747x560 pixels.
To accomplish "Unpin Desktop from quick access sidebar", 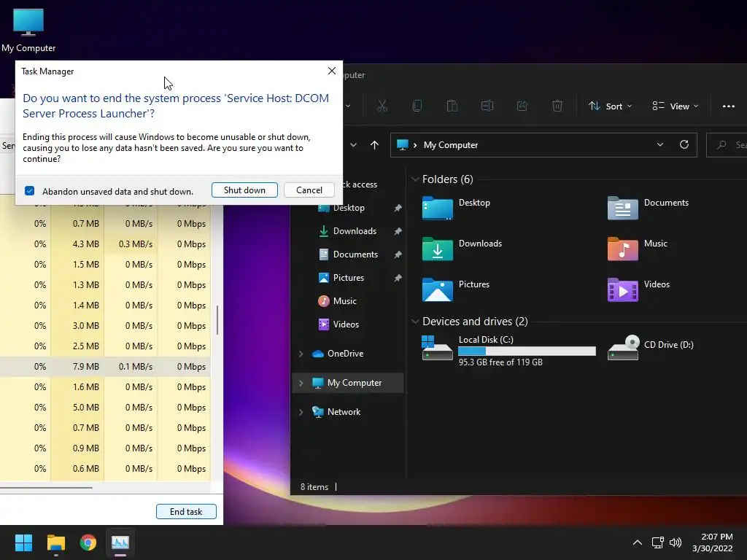I will pyautogui.click(x=398, y=208).
